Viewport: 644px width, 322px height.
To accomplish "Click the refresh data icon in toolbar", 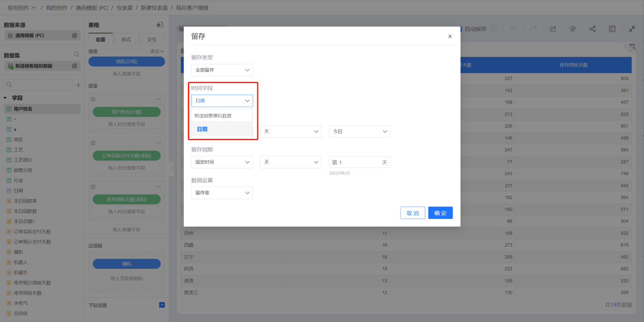I will [x=572, y=29].
